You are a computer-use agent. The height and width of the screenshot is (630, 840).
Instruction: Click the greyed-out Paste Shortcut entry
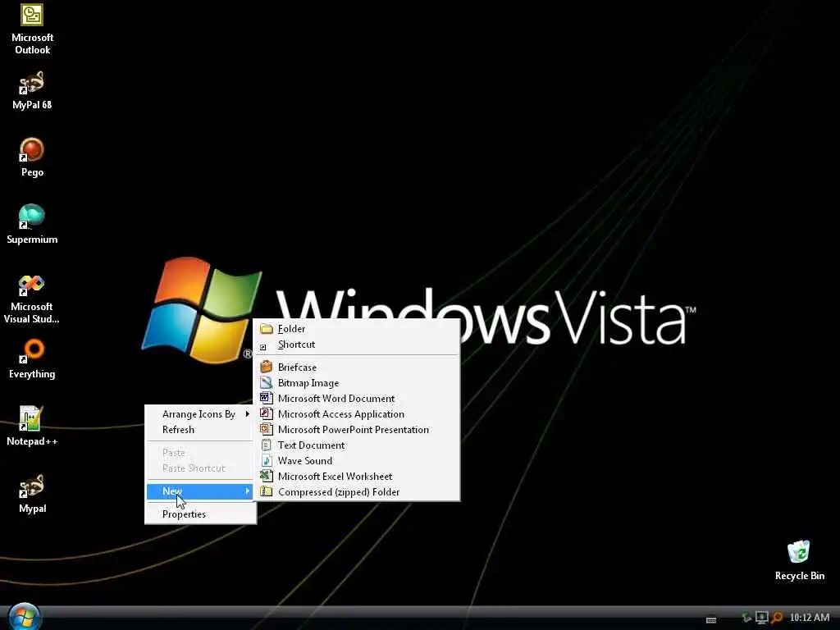[200, 468]
